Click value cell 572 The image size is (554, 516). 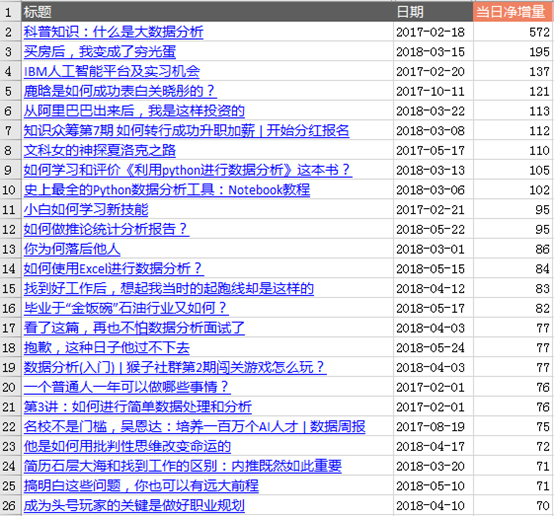coord(513,32)
